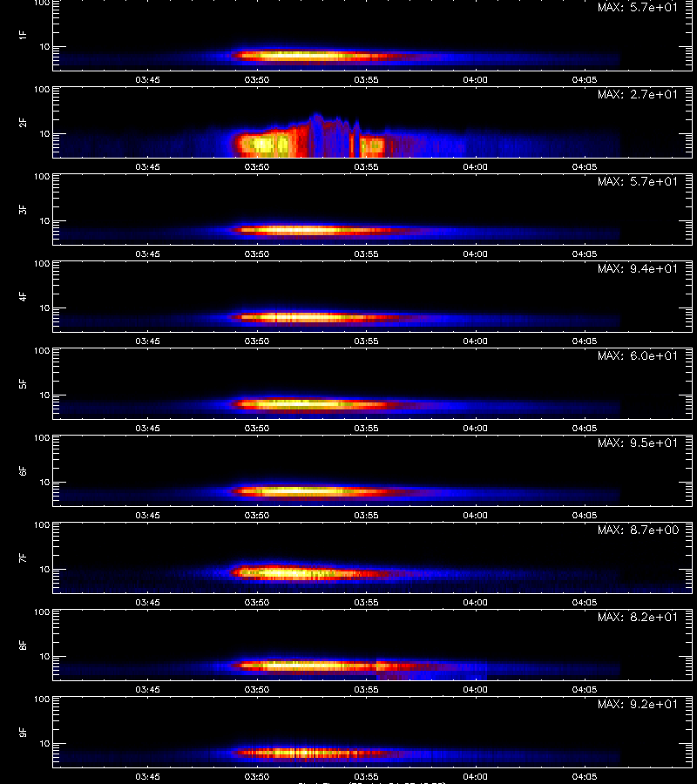
Task: Click the 3F panel label
Action: (23, 209)
